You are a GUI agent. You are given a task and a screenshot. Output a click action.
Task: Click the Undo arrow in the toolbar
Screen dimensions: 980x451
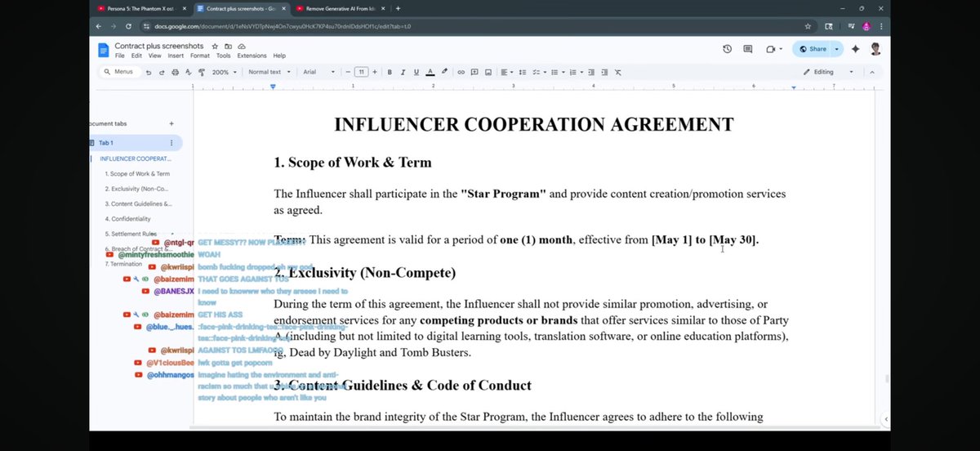click(x=148, y=72)
